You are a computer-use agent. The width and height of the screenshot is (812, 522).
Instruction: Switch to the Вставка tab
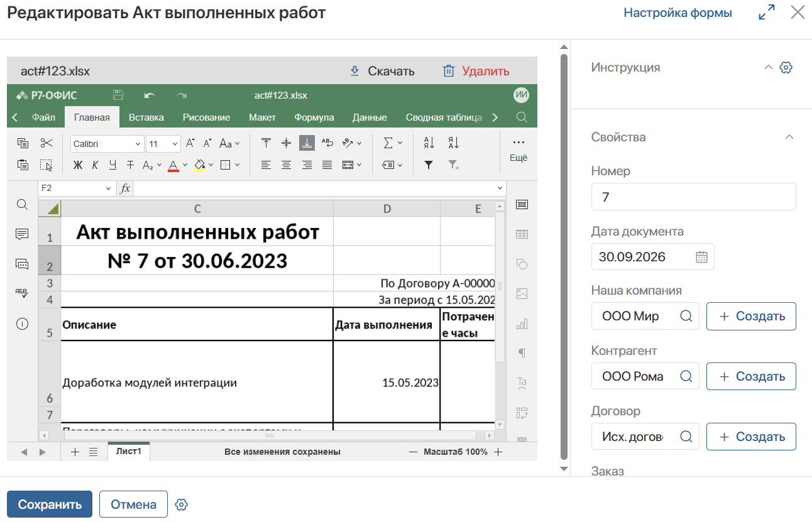tap(146, 117)
